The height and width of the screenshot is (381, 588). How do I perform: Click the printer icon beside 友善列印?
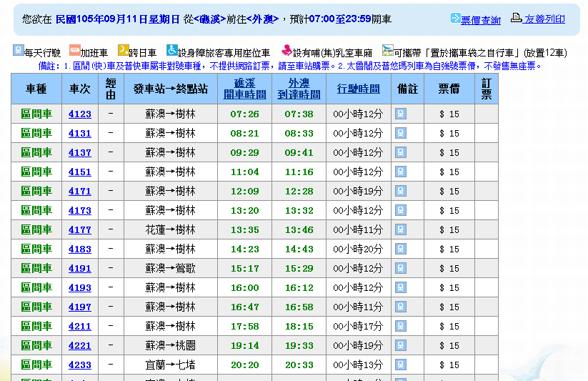coord(517,18)
